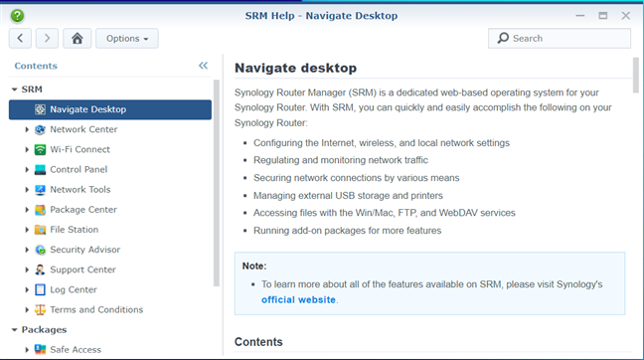644x360 pixels.
Task: Expand the Terms and Conditions node
Action: [x=27, y=309]
